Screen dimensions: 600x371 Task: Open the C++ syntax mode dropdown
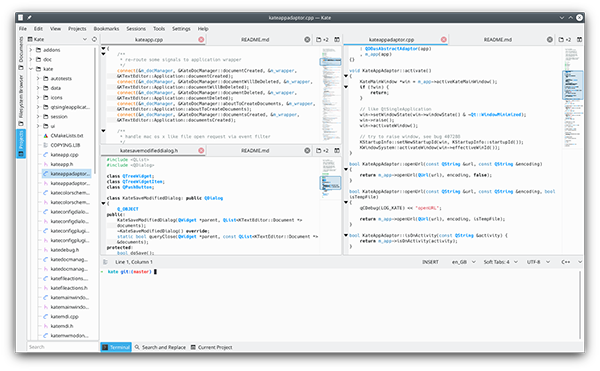[x=571, y=262]
